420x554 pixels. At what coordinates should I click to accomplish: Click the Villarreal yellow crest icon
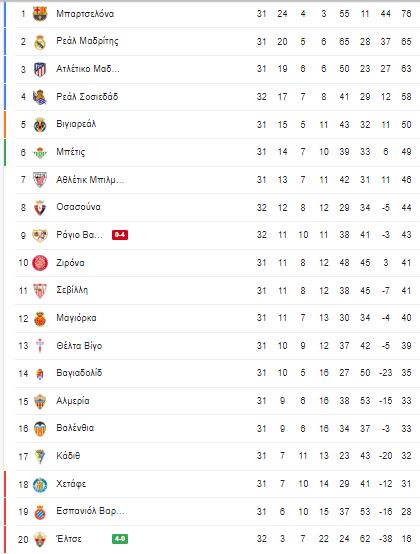click(40, 125)
